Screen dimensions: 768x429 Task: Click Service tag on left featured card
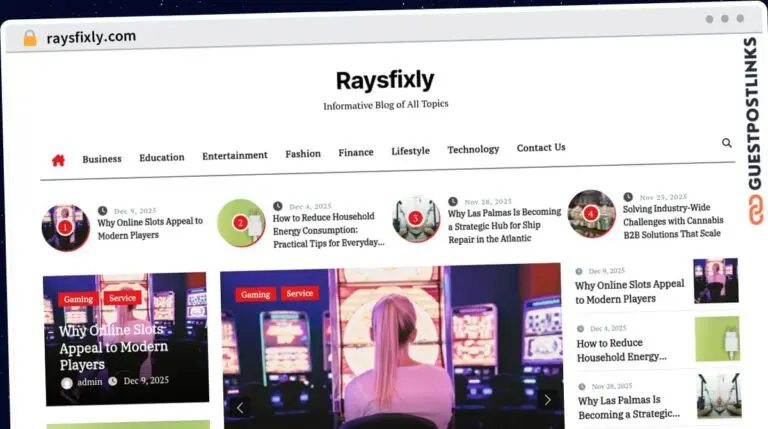click(122, 298)
